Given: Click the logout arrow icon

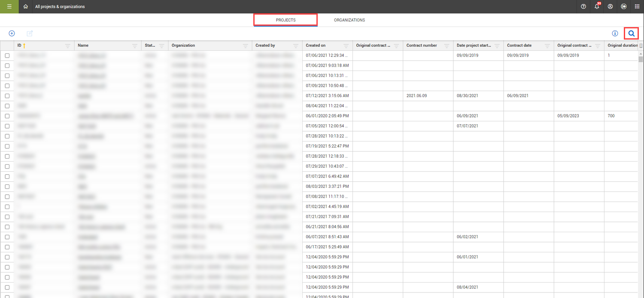Looking at the screenshot, I should [623, 6].
